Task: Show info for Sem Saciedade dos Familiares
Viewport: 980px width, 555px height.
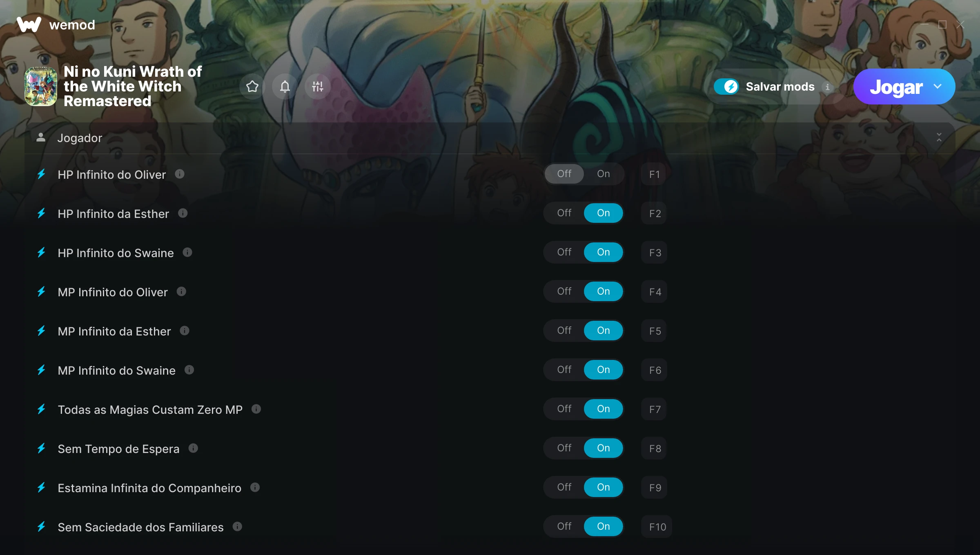Action: coord(237,526)
